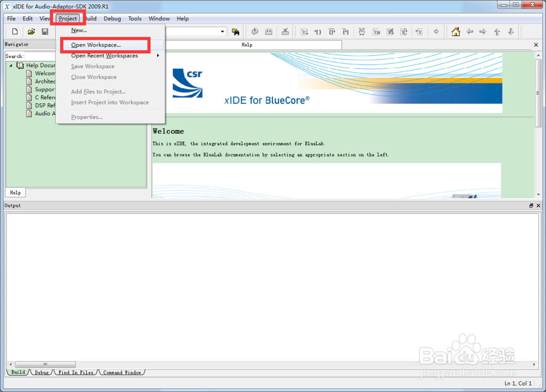This screenshot has width=546, height=392.
Task: Click the Navigator Search input field
Action: point(40,56)
